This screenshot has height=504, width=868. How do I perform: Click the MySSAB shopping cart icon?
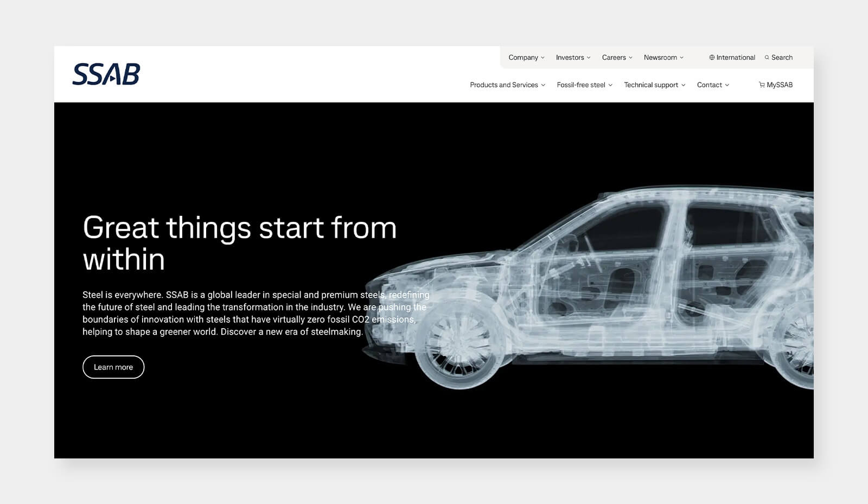pyautogui.click(x=762, y=85)
